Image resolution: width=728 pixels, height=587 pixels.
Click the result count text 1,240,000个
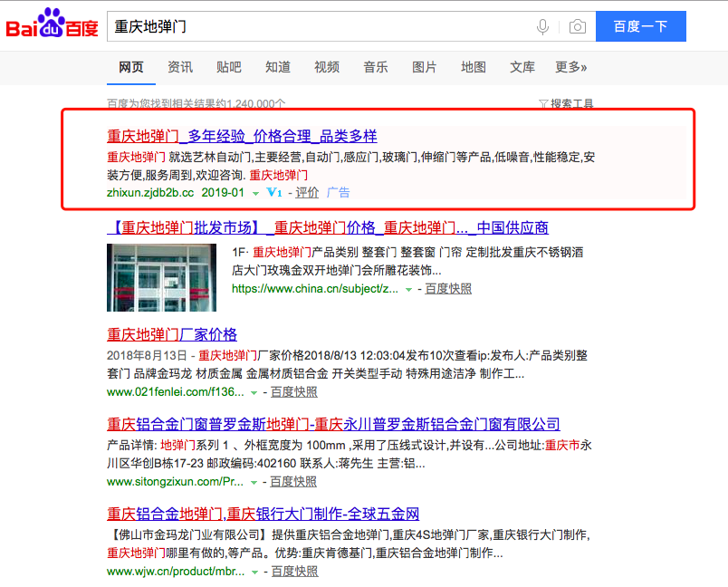(x=256, y=103)
